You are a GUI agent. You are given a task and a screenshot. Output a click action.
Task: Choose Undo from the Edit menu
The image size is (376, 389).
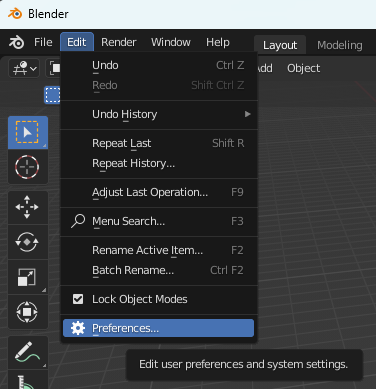click(x=159, y=65)
